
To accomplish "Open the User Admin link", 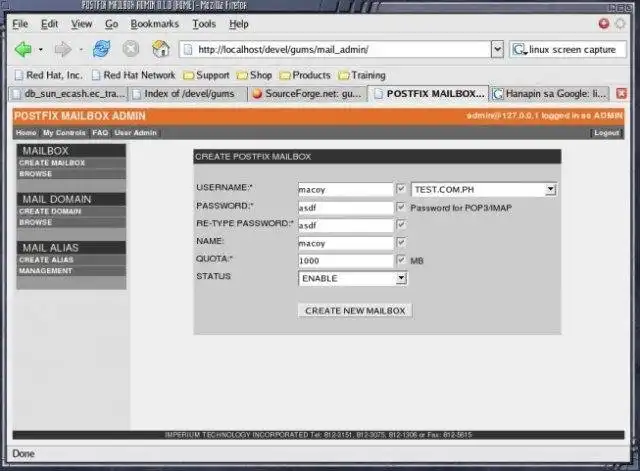I will point(136,133).
